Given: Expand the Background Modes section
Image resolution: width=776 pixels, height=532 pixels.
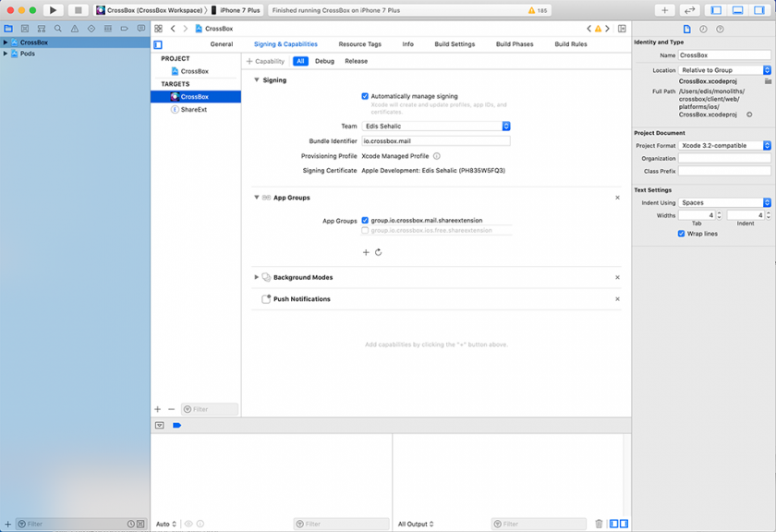Looking at the screenshot, I should coord(257,277).
